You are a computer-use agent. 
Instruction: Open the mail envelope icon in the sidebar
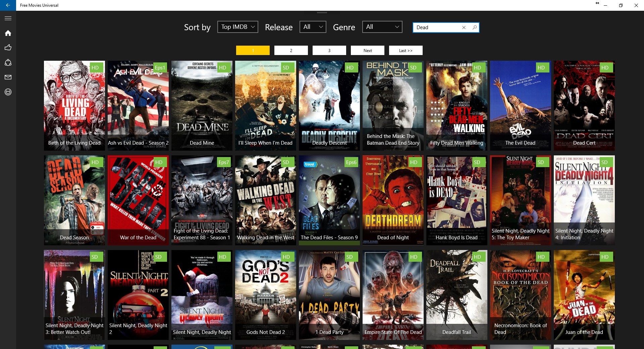point(8,77)
